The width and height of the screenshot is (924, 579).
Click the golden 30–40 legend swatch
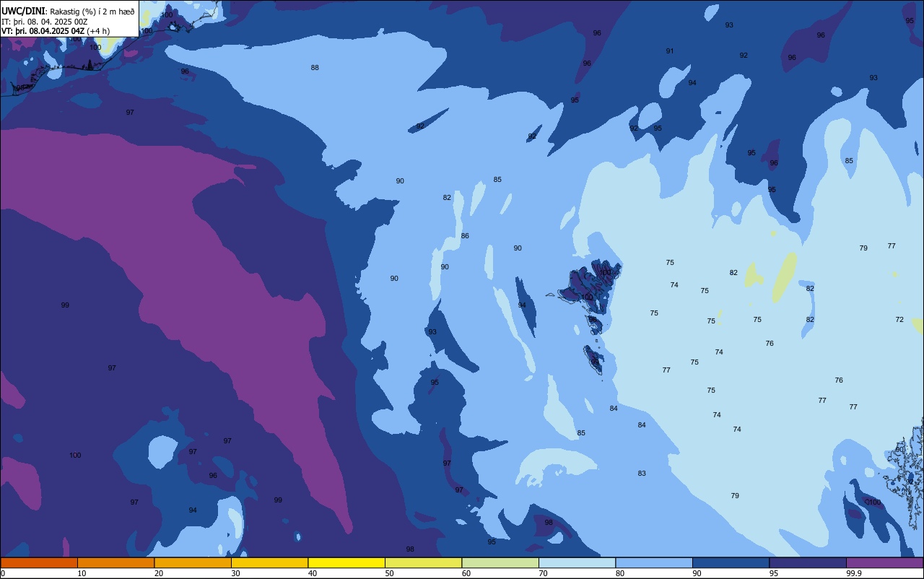(269, 562)
